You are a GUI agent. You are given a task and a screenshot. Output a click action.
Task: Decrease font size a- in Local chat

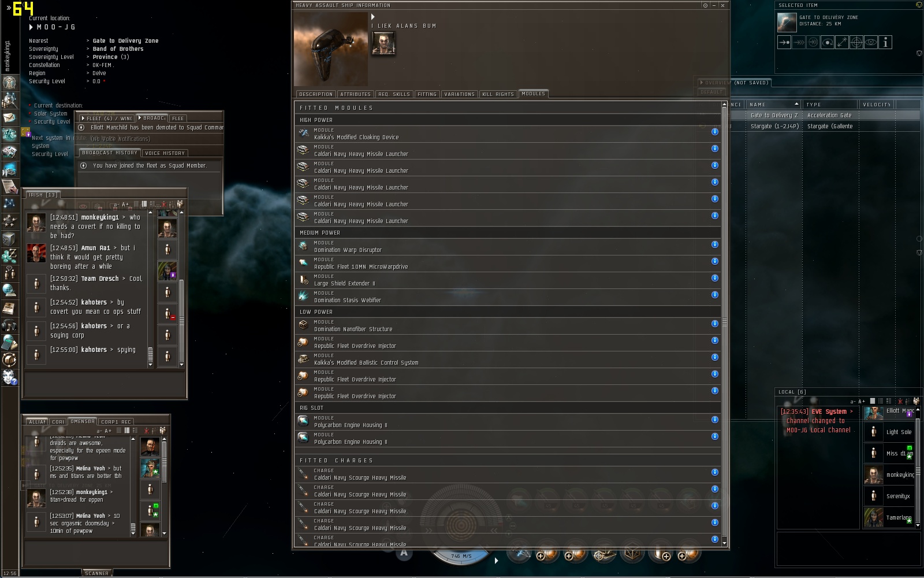pos(853,402)
